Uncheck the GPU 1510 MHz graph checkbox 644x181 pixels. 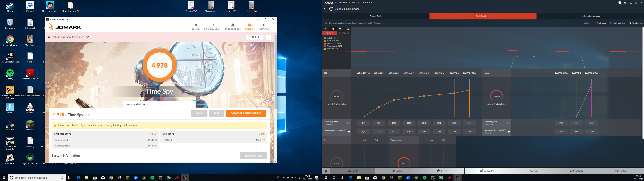coord(325,41)
